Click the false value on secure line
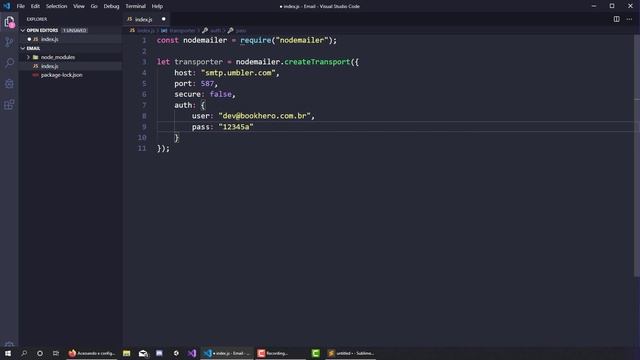This screenshot has width=640, height=360. (x=221, y=94)
